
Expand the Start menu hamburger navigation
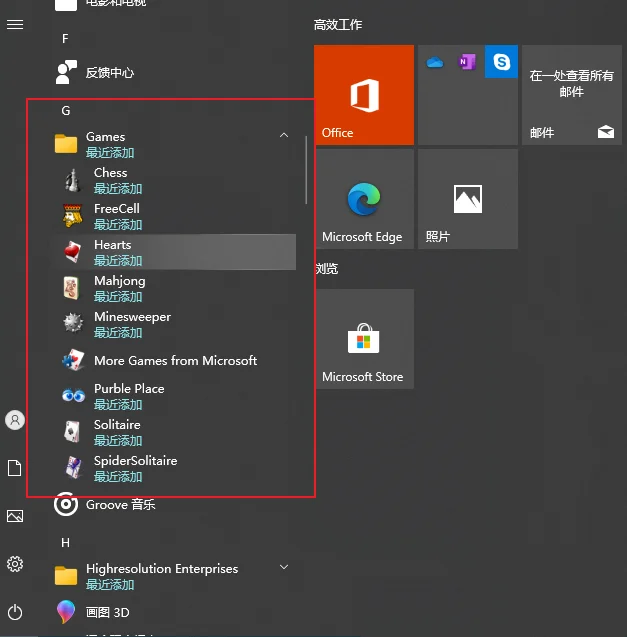pos(15,24)
